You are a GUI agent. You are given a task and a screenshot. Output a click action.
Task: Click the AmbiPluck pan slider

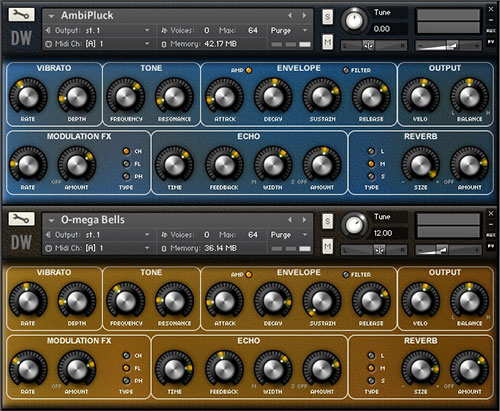point(374,46)
